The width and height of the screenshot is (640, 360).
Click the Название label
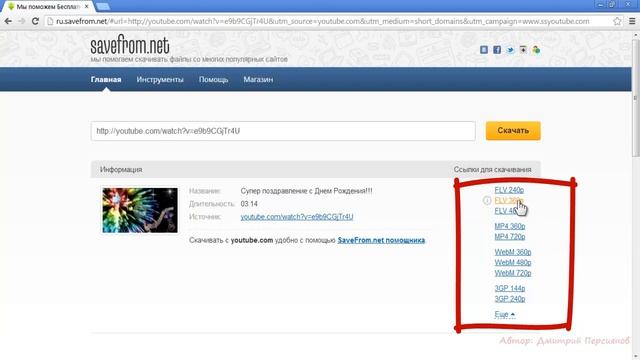point(205,191)
